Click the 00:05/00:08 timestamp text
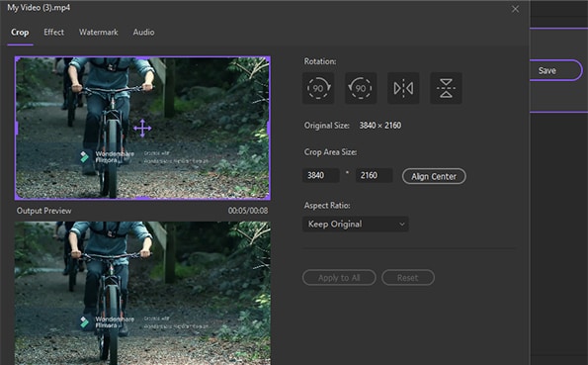Image resolution: width=588 pixels, height=365 pixels. point(248,211)
